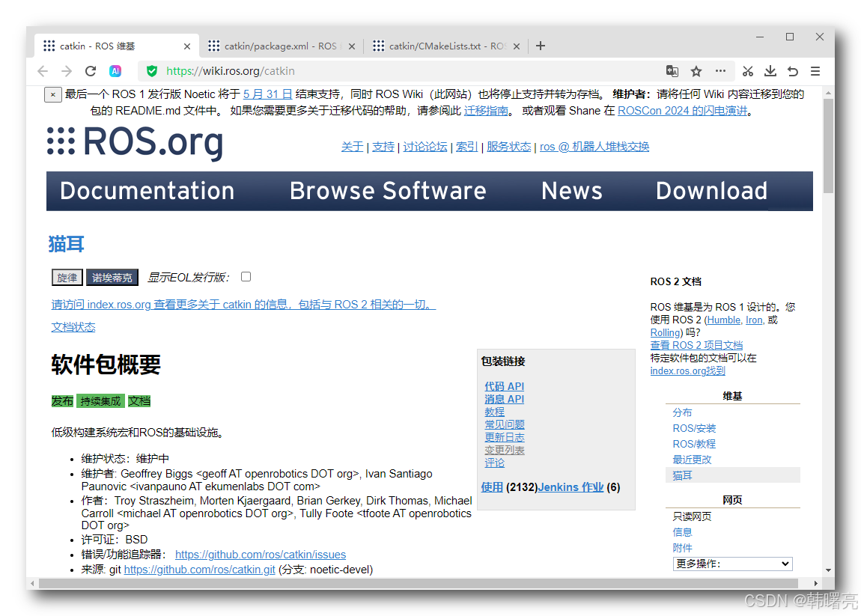Open the Humble ROS 2 link
The image size is (861, 616).
pyautogui.click(x=724, y=320)
